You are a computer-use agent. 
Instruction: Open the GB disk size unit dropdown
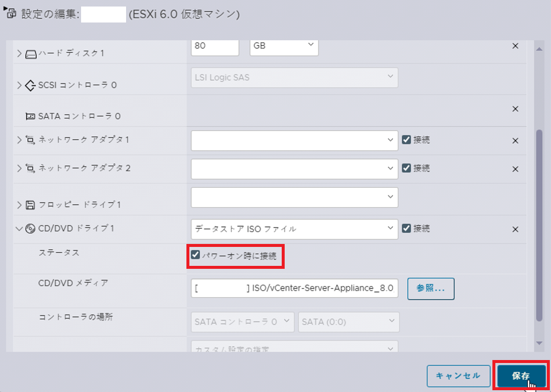pos(284,46)
